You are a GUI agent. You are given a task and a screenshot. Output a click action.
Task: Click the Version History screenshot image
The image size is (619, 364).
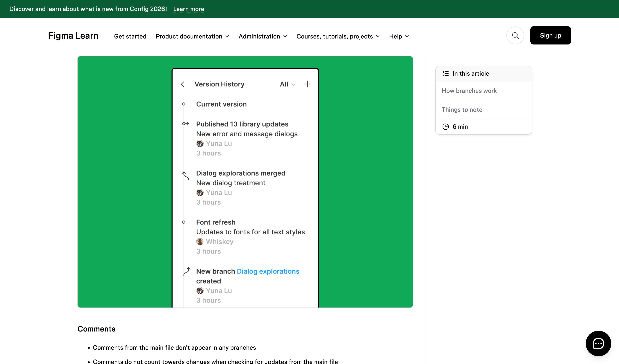(245, 182)
